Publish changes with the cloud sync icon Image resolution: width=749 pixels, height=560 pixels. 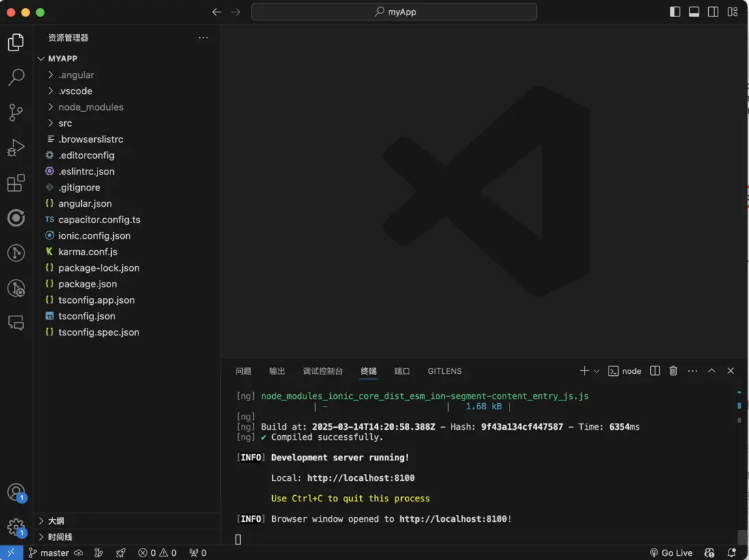coord(79,552)
